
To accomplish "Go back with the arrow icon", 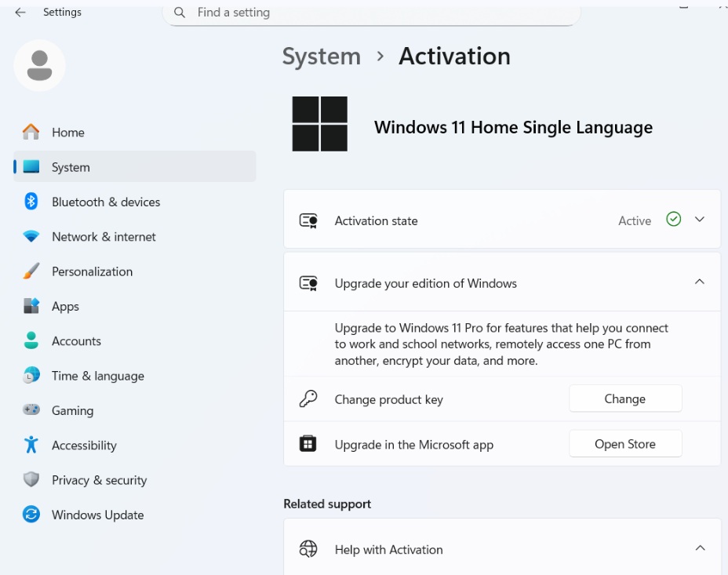I will 20,13.
